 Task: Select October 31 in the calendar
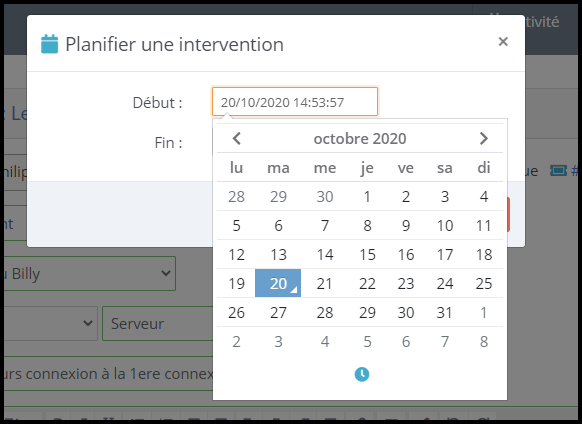pyautogui.click(x=445, y=313)
